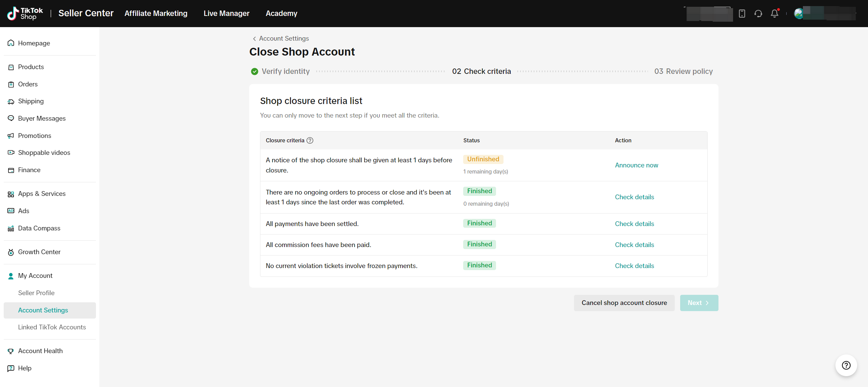Select Linked TikTok Accounts in sidebar

[52, 327]
